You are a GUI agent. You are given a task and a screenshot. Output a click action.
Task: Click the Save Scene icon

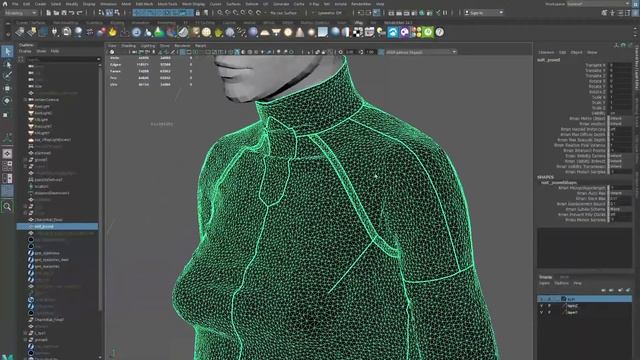(64, 13)
